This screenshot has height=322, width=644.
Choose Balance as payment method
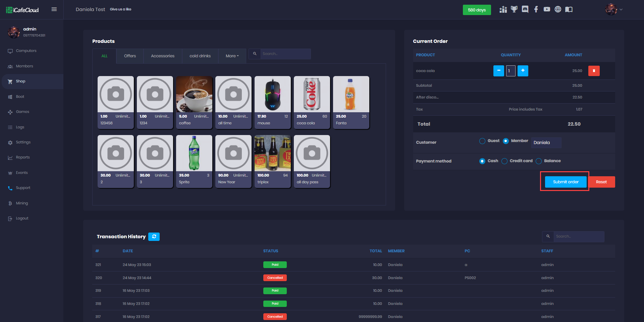pos(539,161)
